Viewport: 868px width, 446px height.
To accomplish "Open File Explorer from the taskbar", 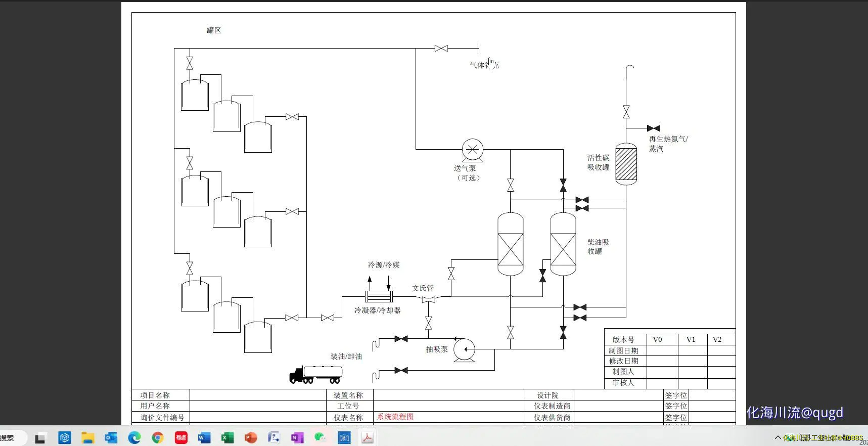I will pyautogui.click(x=88, y=438).
